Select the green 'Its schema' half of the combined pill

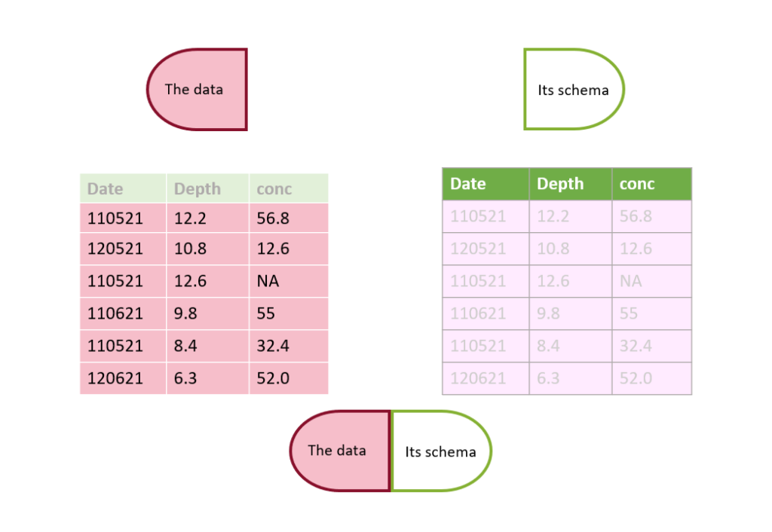442,451
